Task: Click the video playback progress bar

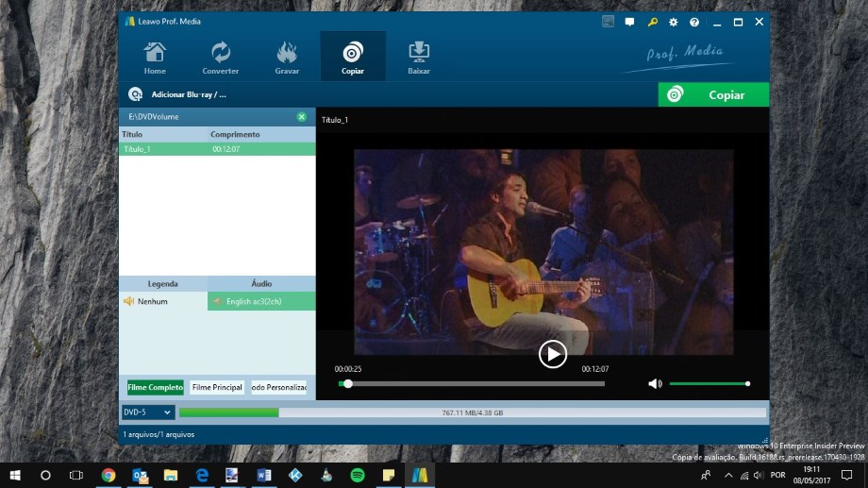Action: click(x=472, y=384)
